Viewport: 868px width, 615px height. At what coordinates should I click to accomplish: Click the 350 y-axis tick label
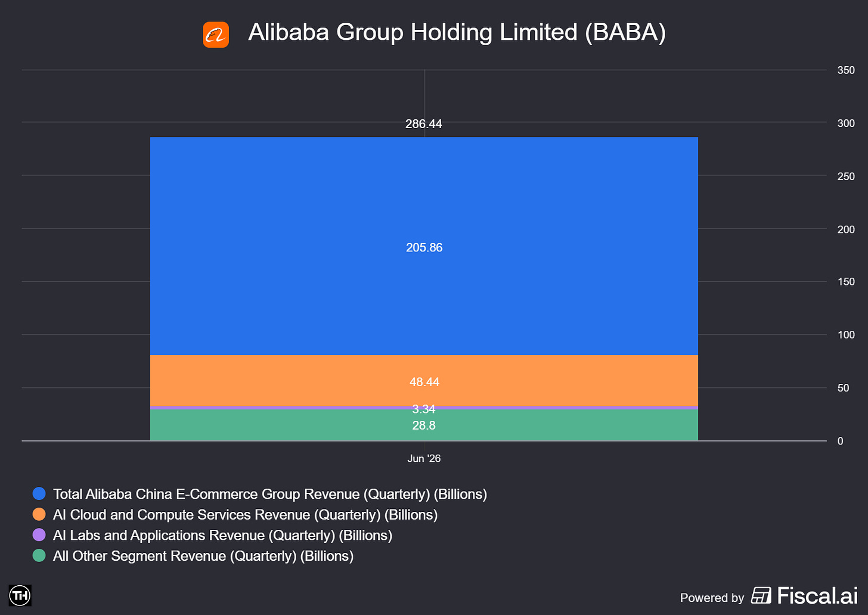coord(846,70)
